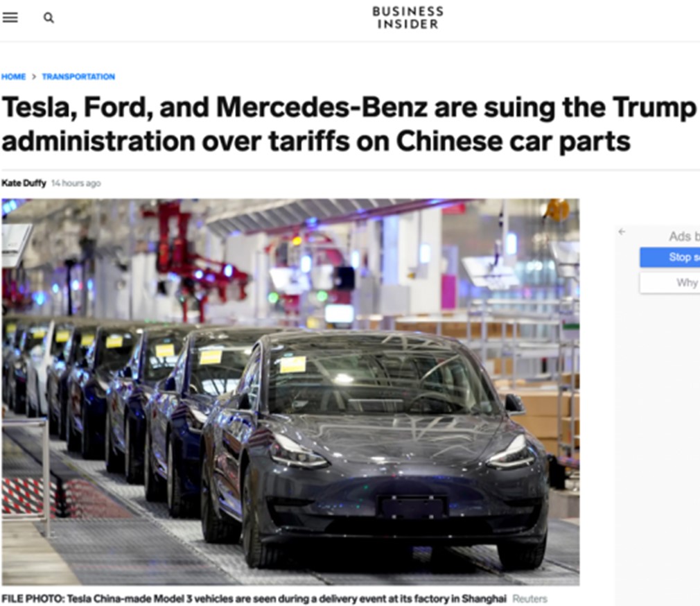Click the breadcrumb chevron after Home
This screenshot has width=700, height=606.
point(34,76)
